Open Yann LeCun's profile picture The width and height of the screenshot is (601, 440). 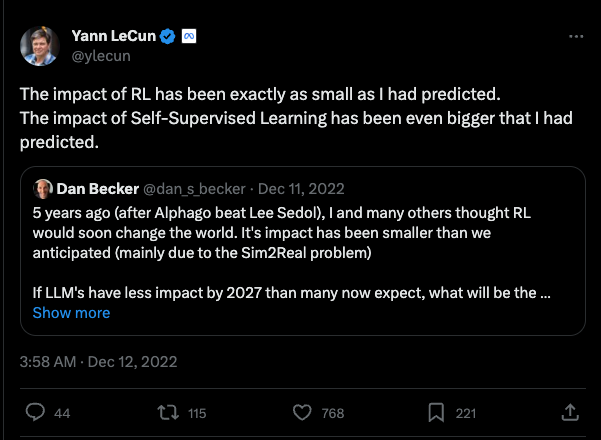[x=39, y=46]
